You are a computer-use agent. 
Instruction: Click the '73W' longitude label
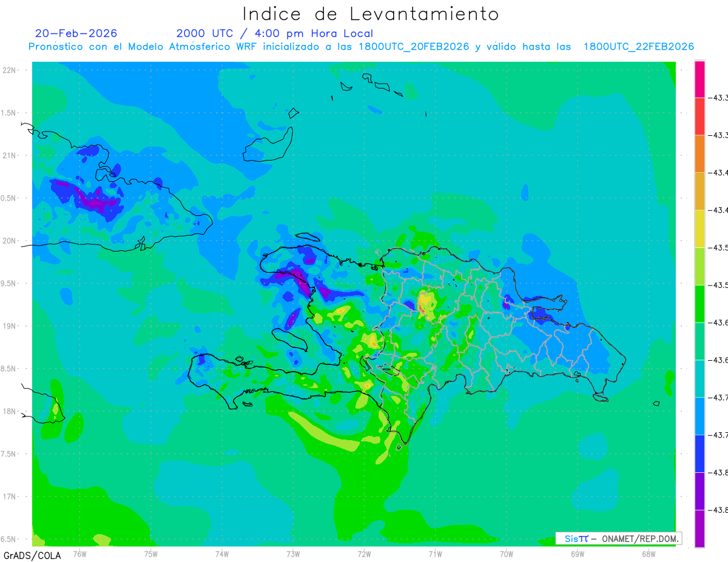293,553
